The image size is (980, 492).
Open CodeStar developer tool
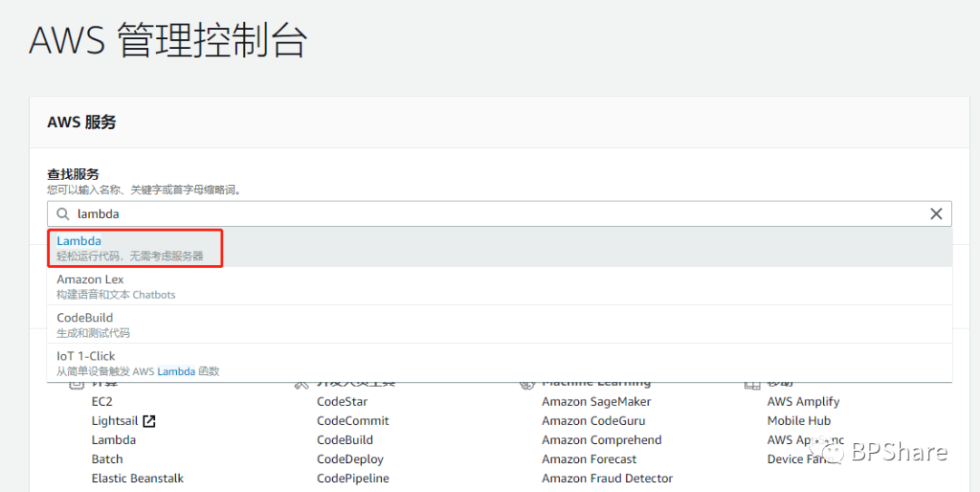(342, 401)
